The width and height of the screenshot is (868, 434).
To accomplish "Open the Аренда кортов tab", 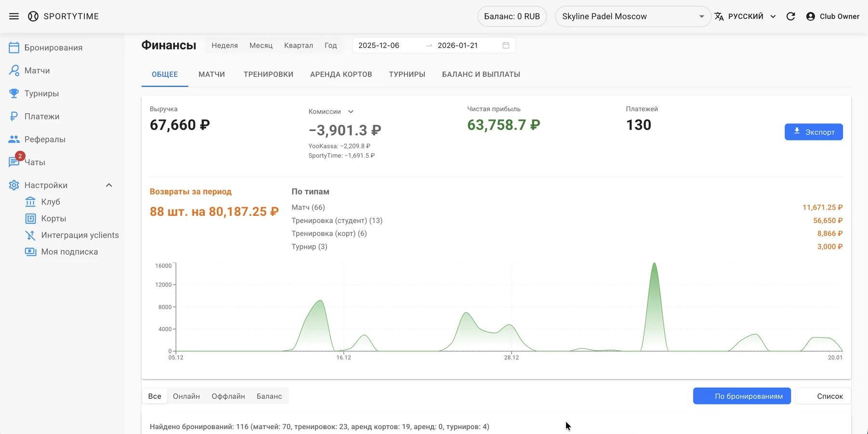I will tap(341, 74).
